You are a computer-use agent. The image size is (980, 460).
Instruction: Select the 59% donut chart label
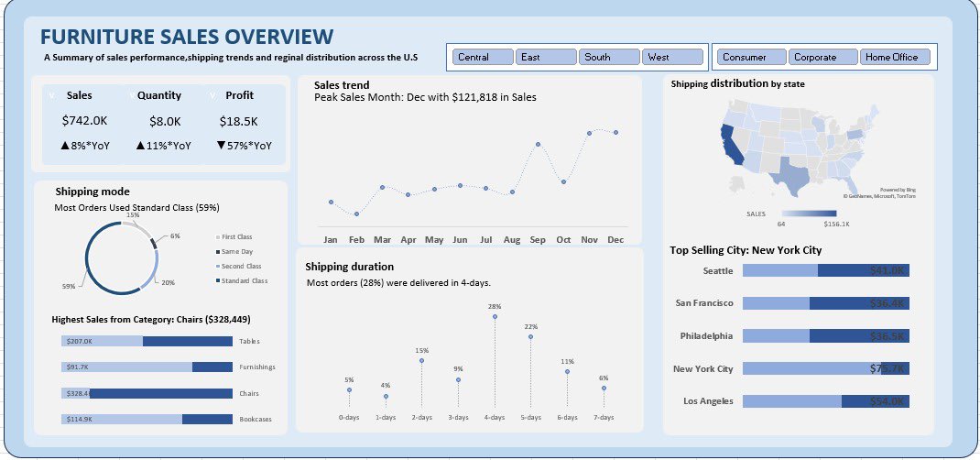69,286
